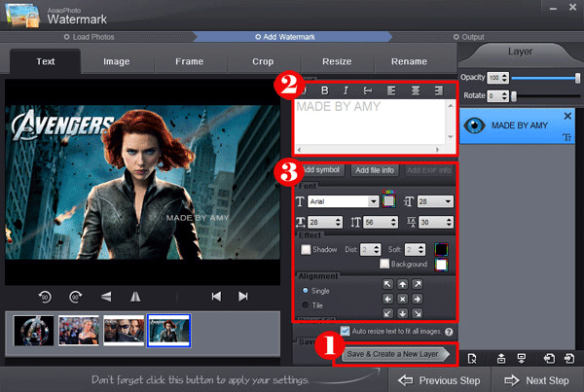584x392 pixels.
Task: Switch to the Resize tab
Action: [337, 61]
